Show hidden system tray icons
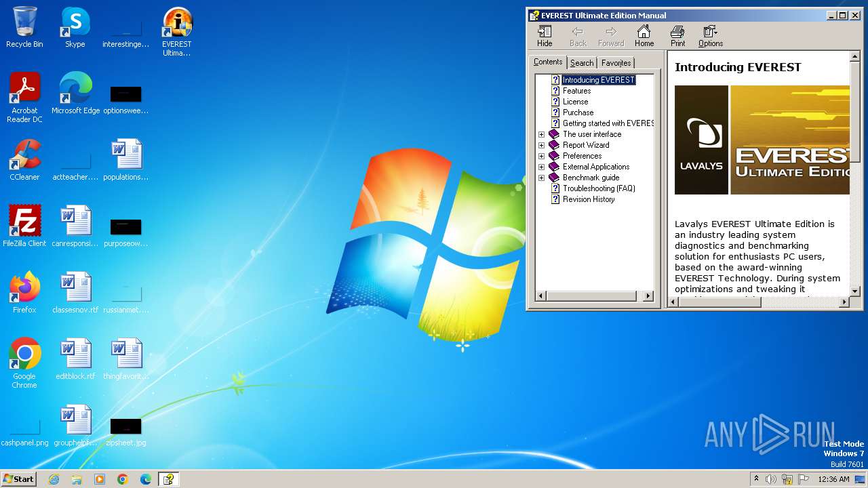 tap(756, 479)
